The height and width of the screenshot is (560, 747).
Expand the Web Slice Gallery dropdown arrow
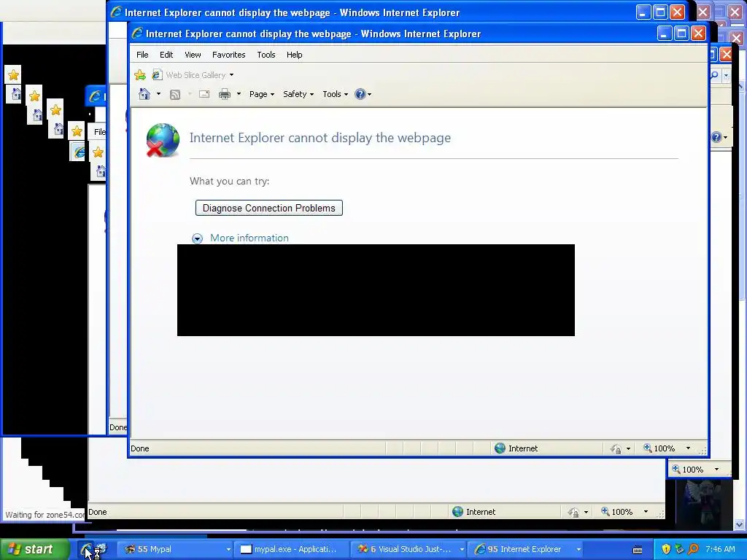pos(231,75)
